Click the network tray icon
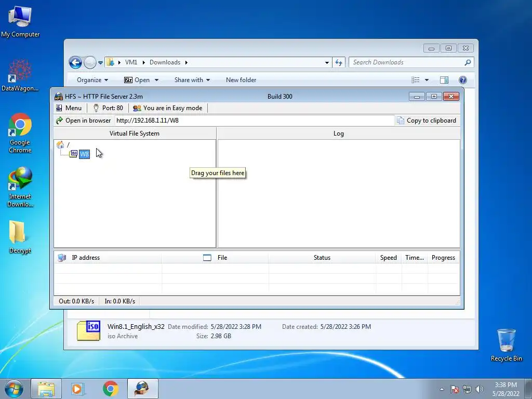Screen dimensions: 532x399 click(467, 389)
